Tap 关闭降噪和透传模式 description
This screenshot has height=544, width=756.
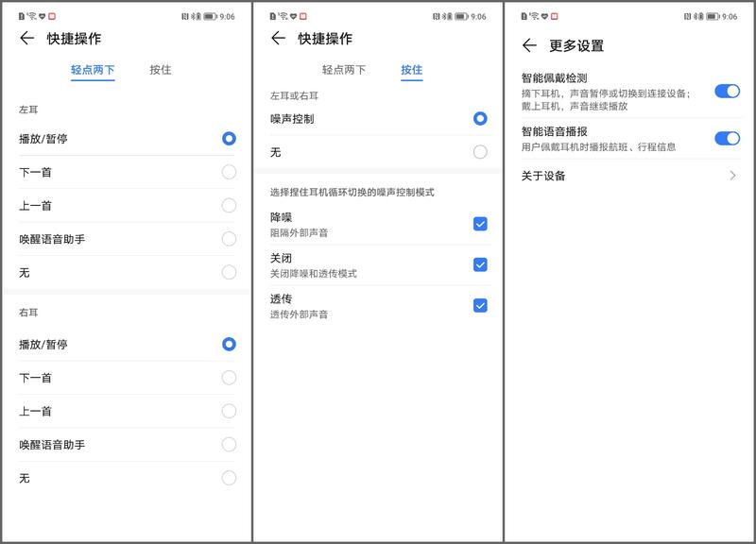click(314, 274)
